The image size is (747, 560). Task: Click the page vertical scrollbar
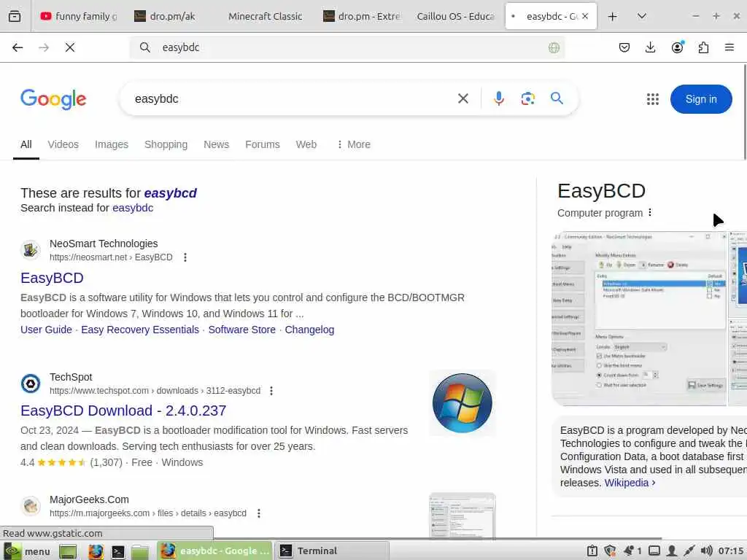745,112
